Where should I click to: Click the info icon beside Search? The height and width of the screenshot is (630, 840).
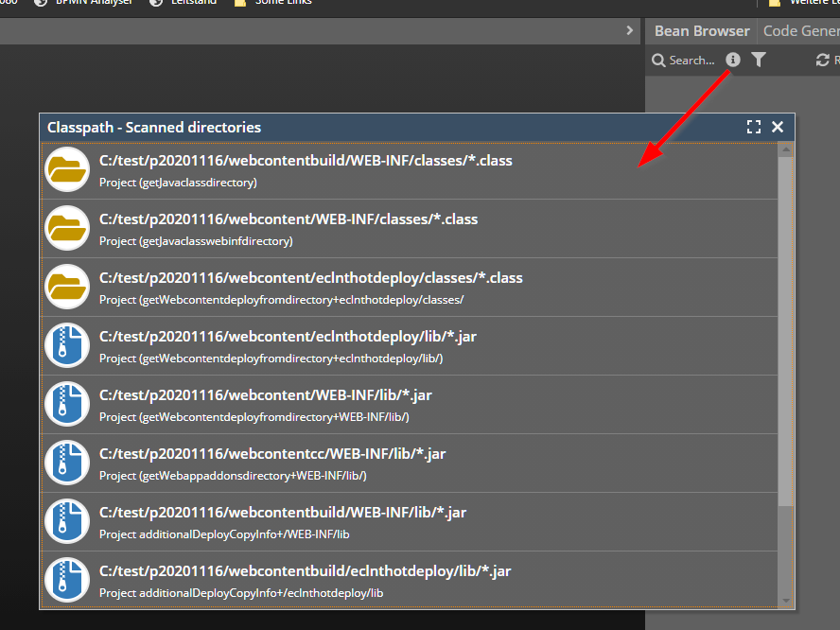733,60
